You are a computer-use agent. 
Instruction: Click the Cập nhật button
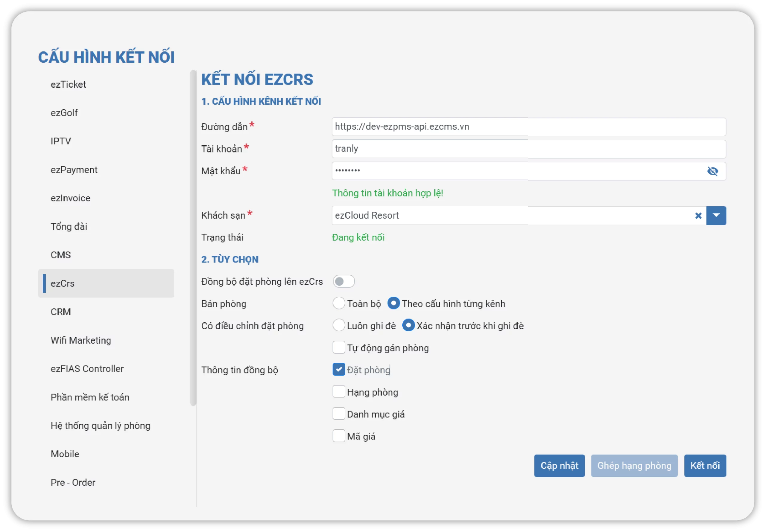(x=559, y=466)
